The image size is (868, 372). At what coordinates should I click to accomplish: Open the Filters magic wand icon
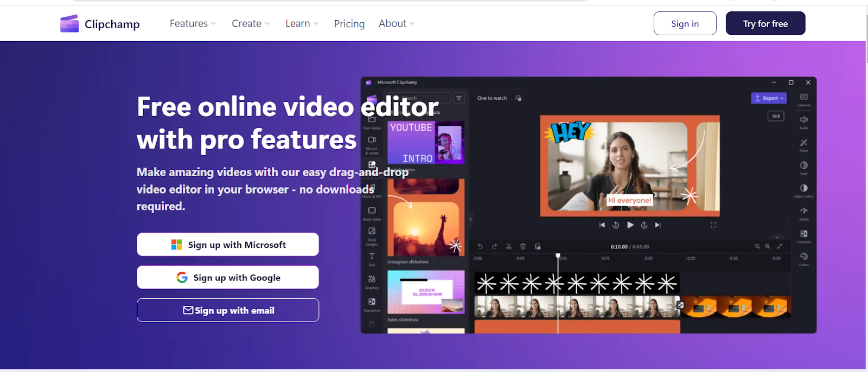point(804,142)
